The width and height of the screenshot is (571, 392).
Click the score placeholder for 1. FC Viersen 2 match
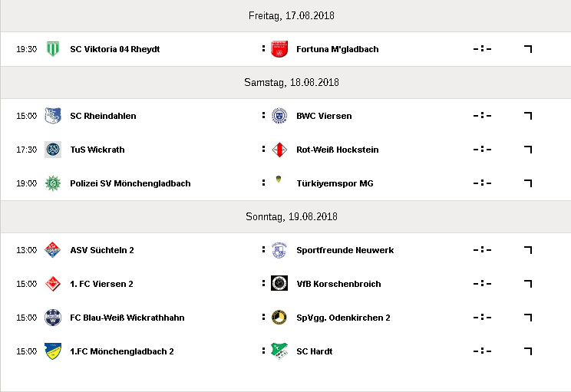(x=482, y=284)
